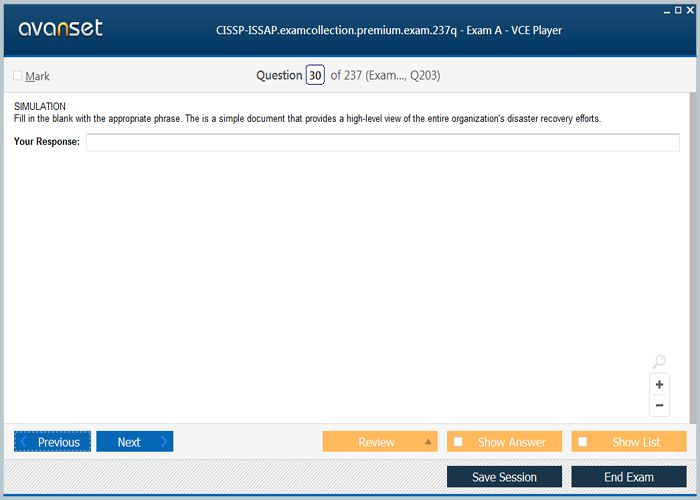This screenshot has height=500, width=700.
Task: Click the Review button label
Action: click(x=376, y=442)
